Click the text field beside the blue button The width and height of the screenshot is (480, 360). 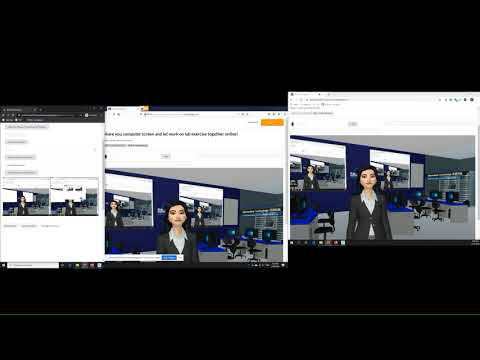(133, 258)
